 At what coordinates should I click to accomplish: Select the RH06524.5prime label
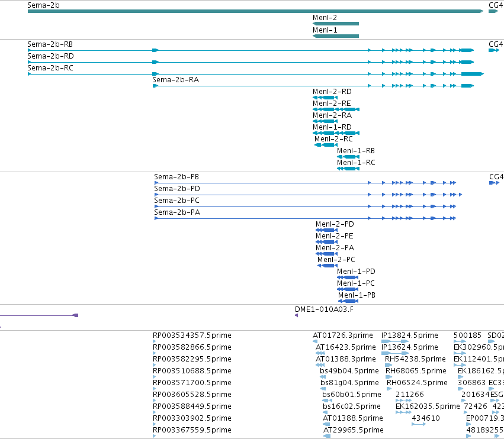pos(417,383)
